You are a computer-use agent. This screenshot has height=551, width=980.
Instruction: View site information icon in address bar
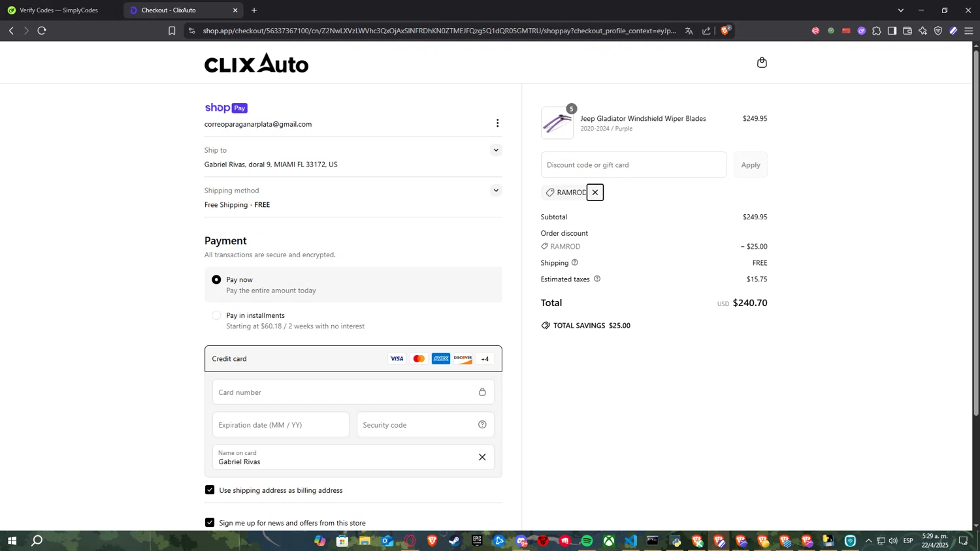click(191, 31)
